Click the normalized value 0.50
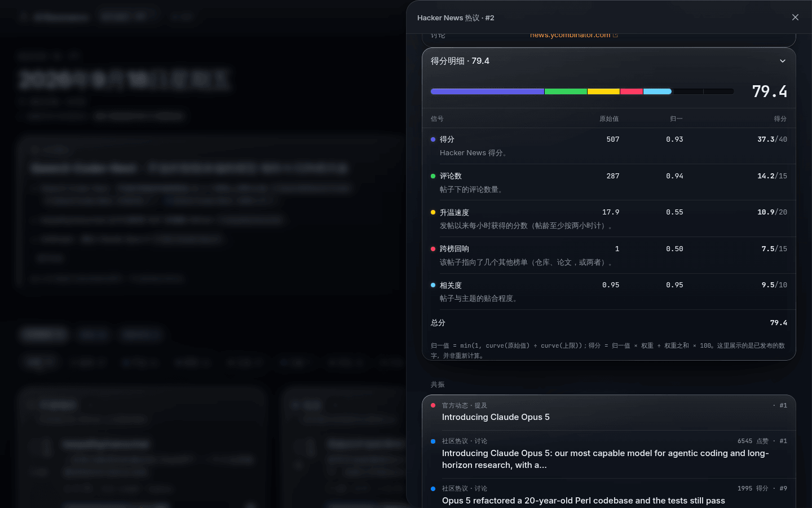 [674, 249]
